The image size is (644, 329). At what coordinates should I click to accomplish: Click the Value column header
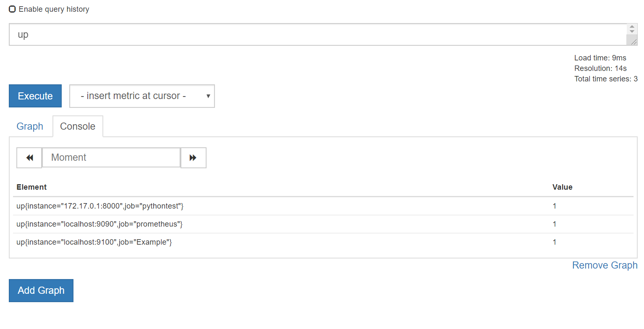point(562,187)
